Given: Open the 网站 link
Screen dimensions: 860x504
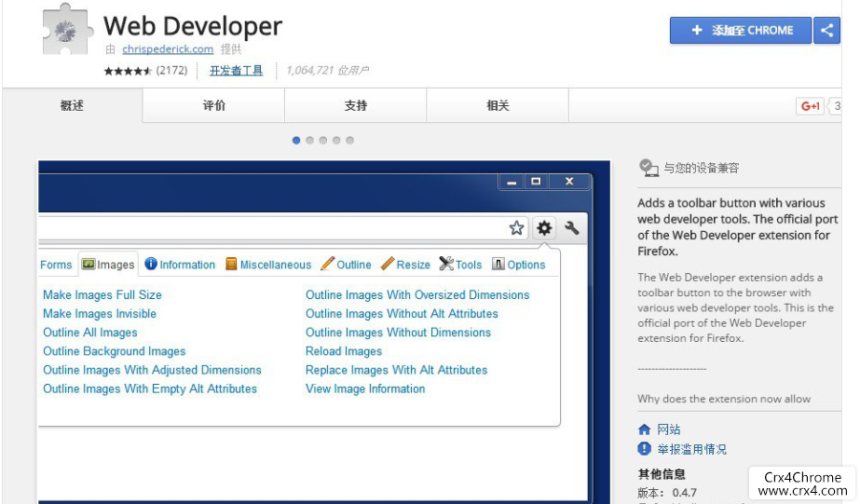Looking at the screenshot, I should (669, 429).
